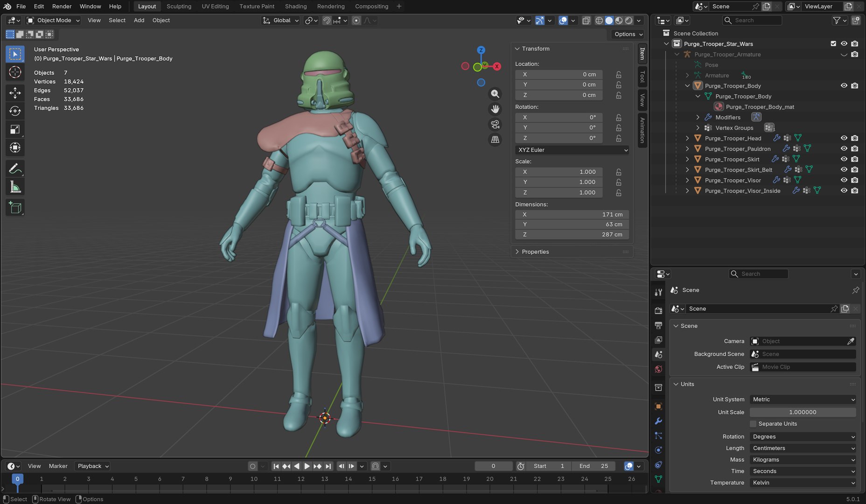866x504 pixels.
Task: Switch perspective/orthographic grid icon
Action: coord(495,140)
